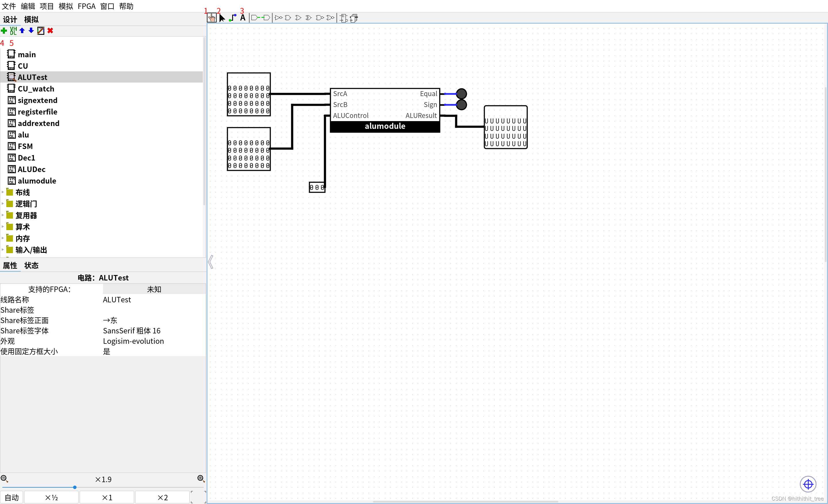Expand the 逻辑门 library folder
Viewport: 828px width, 504px height.
pos(3,204)
